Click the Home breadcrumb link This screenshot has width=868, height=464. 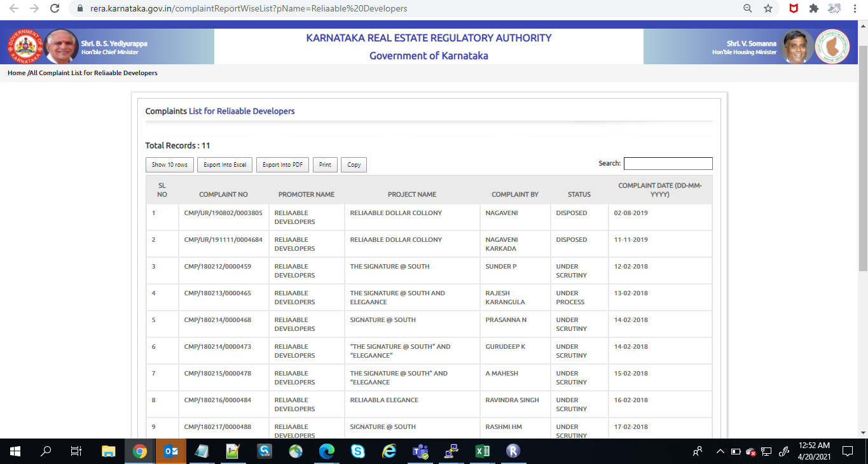point(17,73)
